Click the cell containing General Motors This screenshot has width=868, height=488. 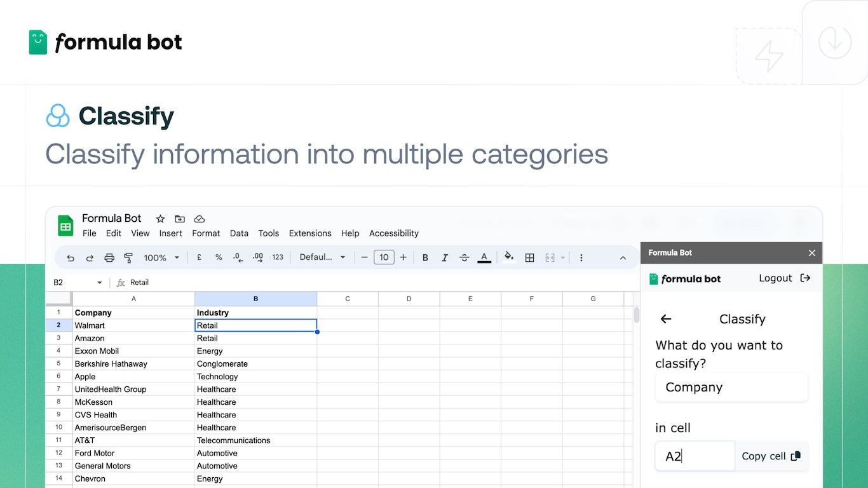(x=133, y=466)
